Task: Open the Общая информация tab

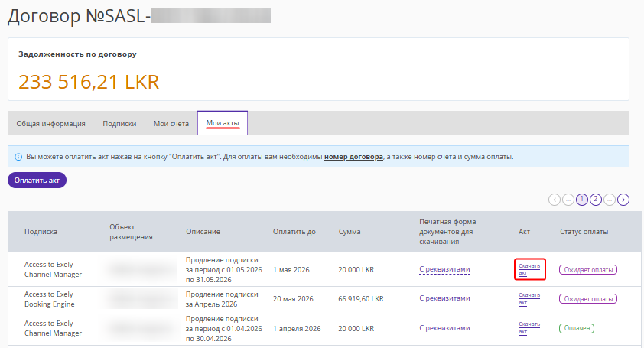Action: coord(51,123)
